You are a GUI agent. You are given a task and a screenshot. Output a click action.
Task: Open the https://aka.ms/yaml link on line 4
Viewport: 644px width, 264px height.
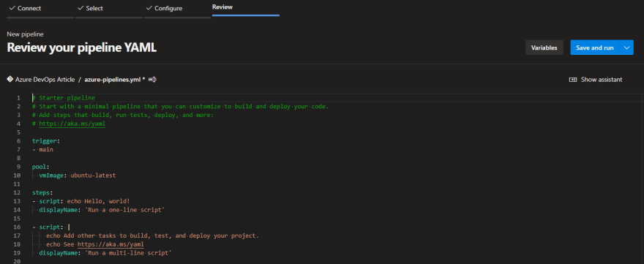[x=72, y=124]
